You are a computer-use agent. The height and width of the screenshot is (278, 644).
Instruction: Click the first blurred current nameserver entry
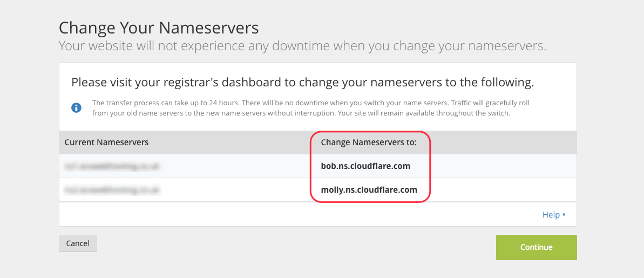(x=112, y=166)
